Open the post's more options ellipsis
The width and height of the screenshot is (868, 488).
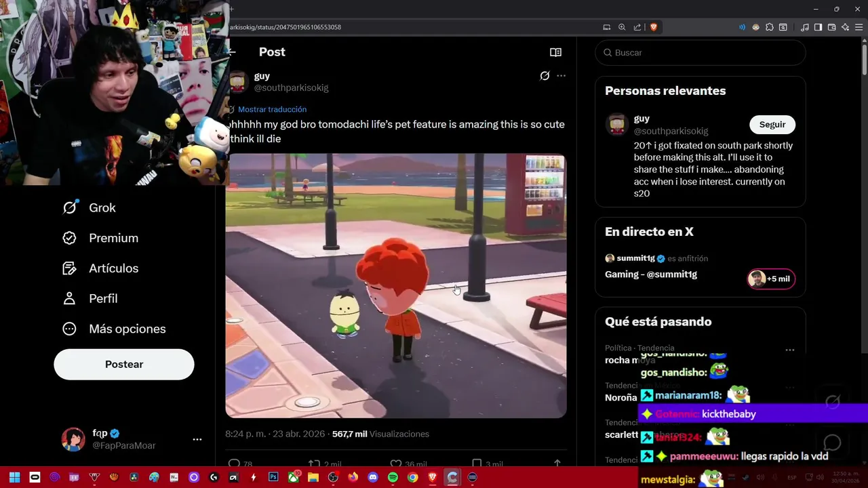point(561,76)
